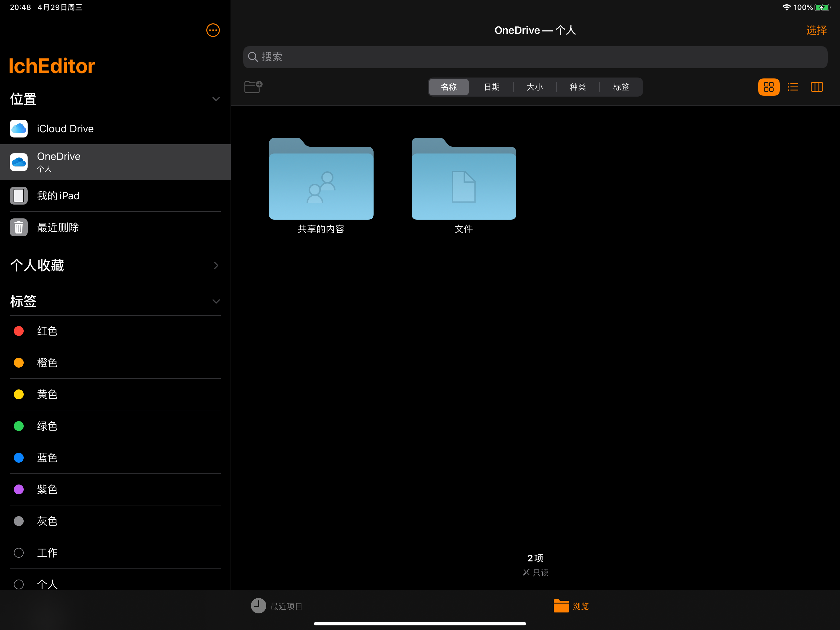Tap the orange Select button
Image resolution: width=840 pixels, height=630 pixels.
point(816,30)
